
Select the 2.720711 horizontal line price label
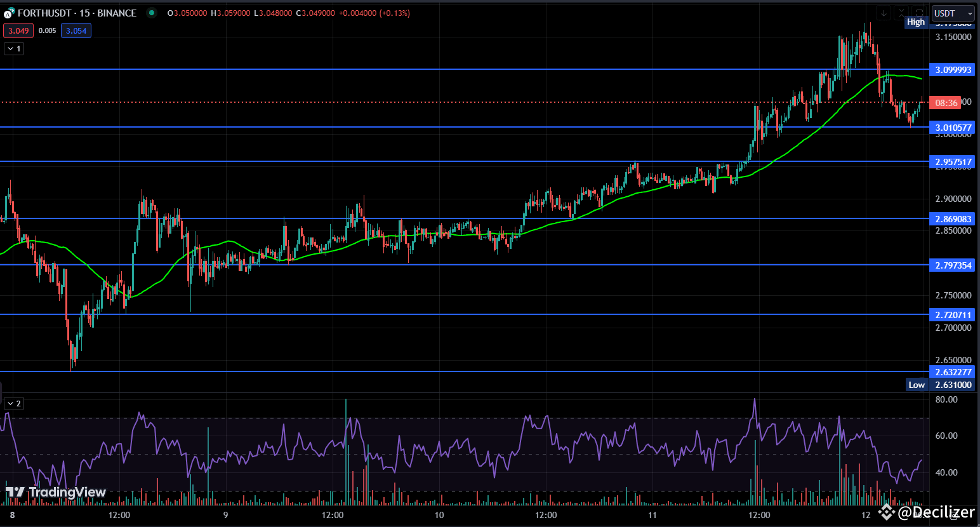[x=953, y=315]
